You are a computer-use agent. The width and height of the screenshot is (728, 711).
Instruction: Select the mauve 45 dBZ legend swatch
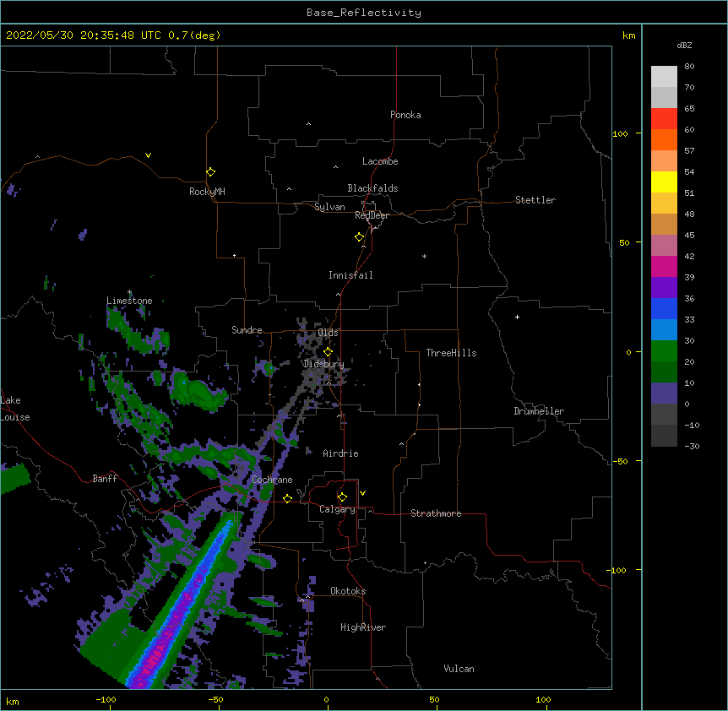click(x=664, y=245)
